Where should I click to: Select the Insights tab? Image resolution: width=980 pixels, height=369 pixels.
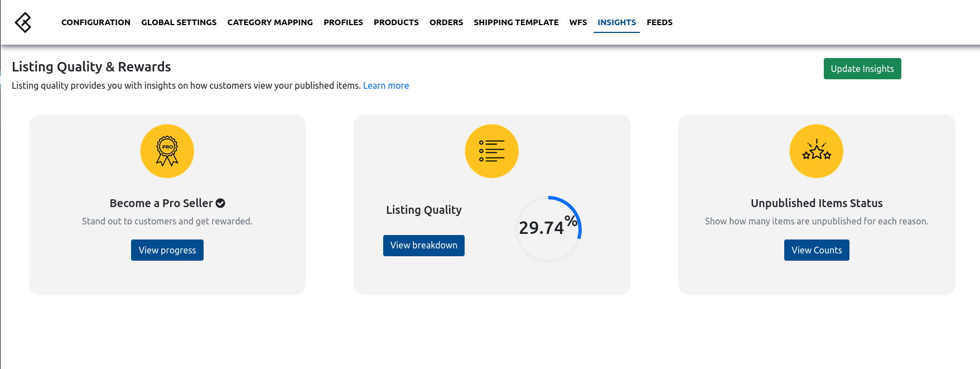[x=616, y=22]
